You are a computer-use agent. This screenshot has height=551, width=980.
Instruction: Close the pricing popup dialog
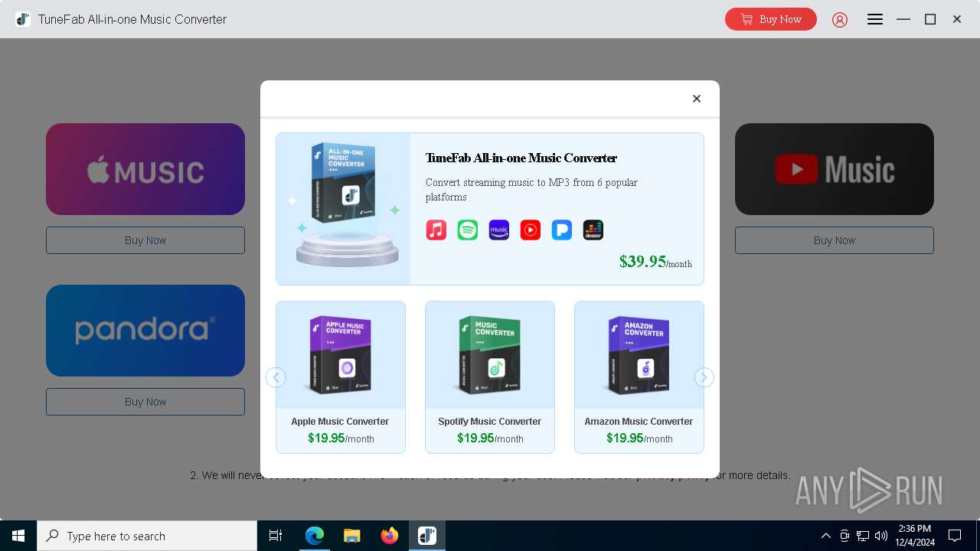tap(697, 99)
